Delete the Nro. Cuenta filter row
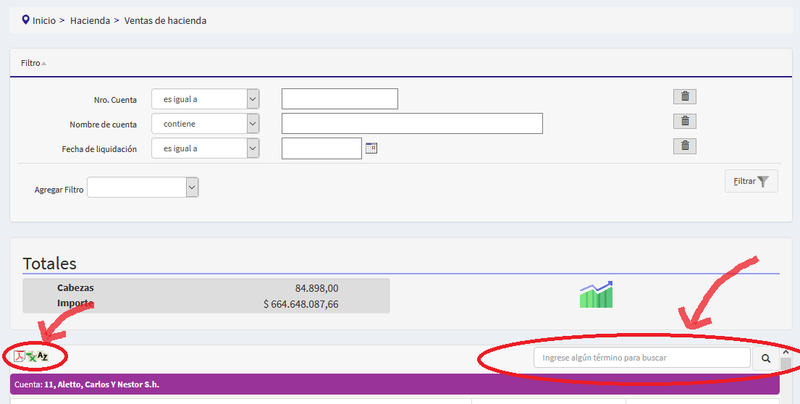The image size is (800, 404). click(x=684, y=97)
